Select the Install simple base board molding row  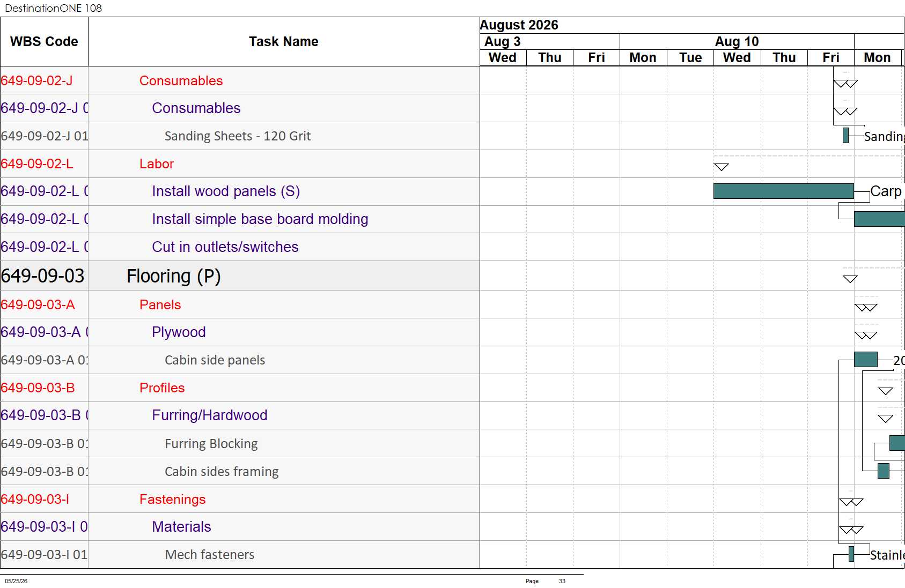pos(240,219)
